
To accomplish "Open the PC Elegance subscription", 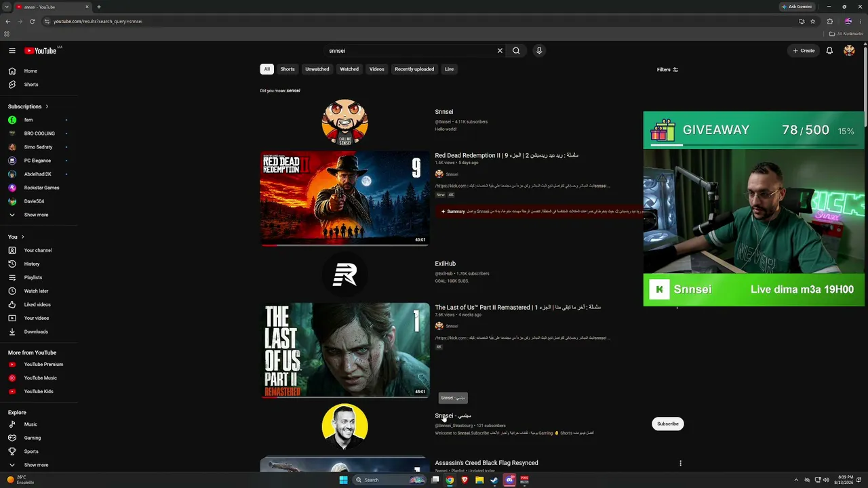I will pyautogui.click(x=39, y=161).
